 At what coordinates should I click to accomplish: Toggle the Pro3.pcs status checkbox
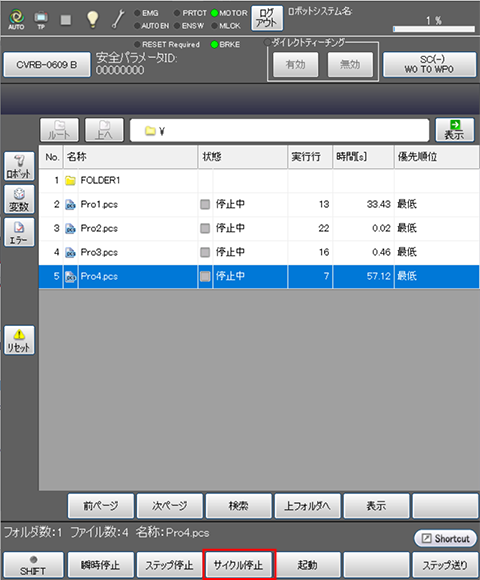(205, 252)
